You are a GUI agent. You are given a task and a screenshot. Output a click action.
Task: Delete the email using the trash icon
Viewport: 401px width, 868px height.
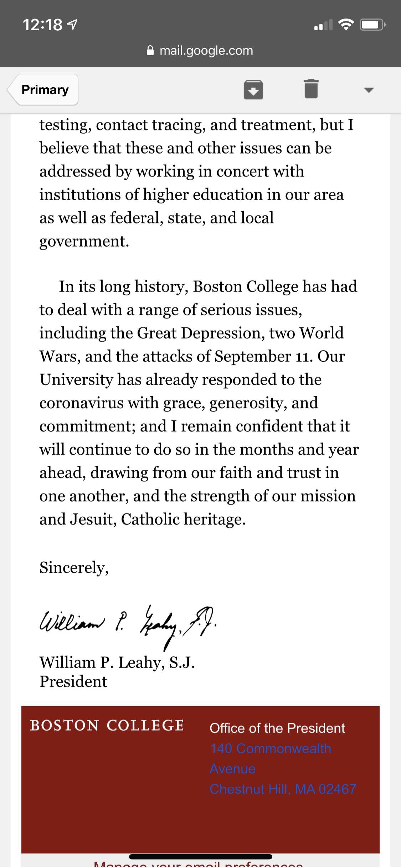[311, 89]
